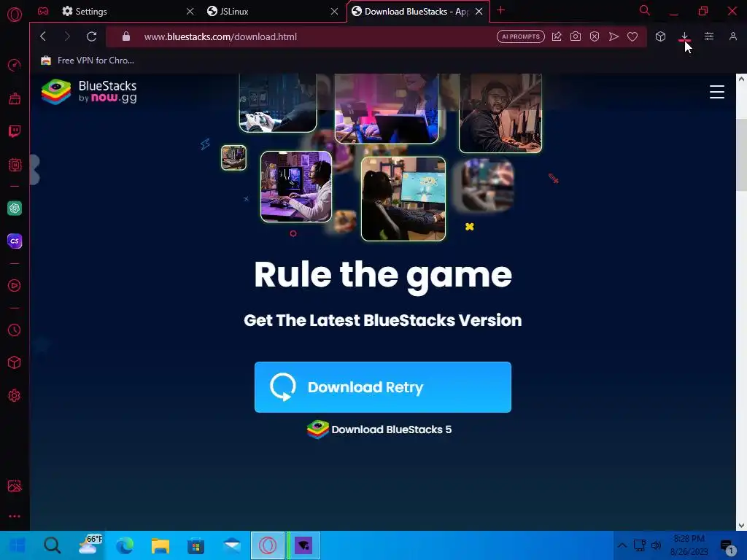747x560 pixels.
Task: Show hidden tray icons chevron
Action: coord(622,545)
